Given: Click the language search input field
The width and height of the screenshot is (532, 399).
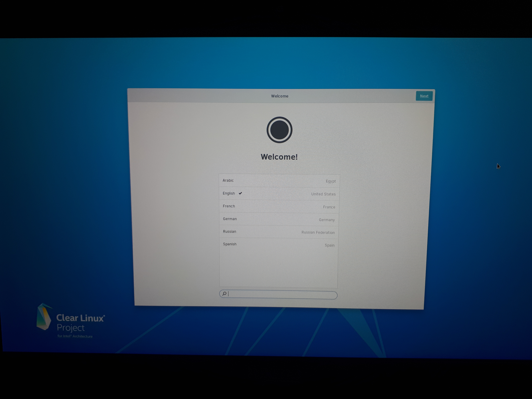Looking at the screenshot, I should [x=278, y=294].
